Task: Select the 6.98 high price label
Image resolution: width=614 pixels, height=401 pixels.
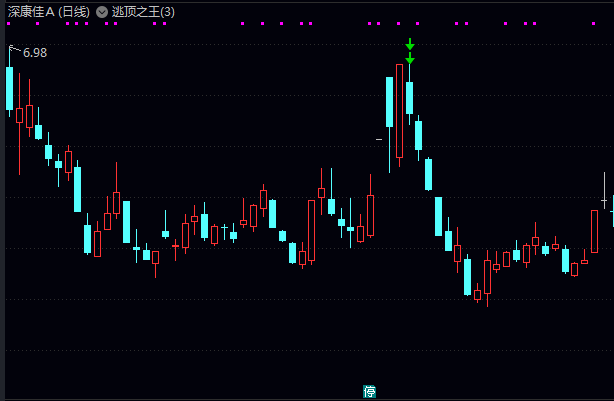Action: coord(35,52)
